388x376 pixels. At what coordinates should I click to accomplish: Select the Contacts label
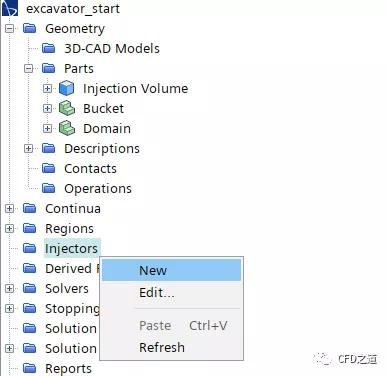(90, 169)
